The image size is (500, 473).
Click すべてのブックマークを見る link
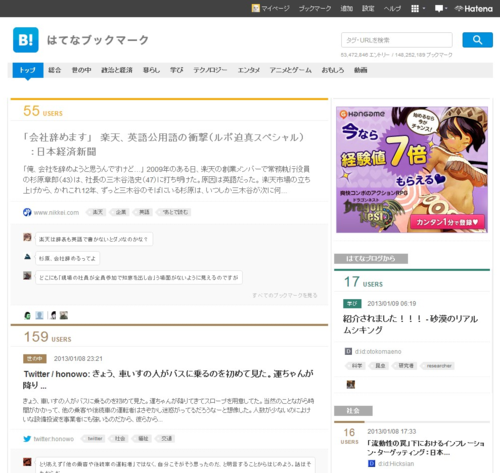(x=285, y=295)
